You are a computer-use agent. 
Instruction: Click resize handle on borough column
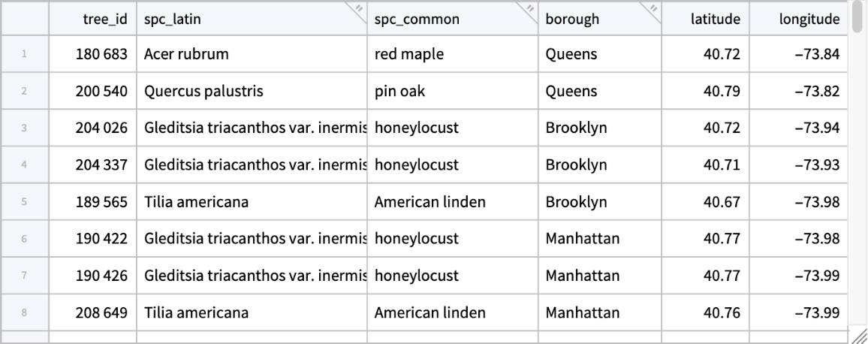point(653,9)
